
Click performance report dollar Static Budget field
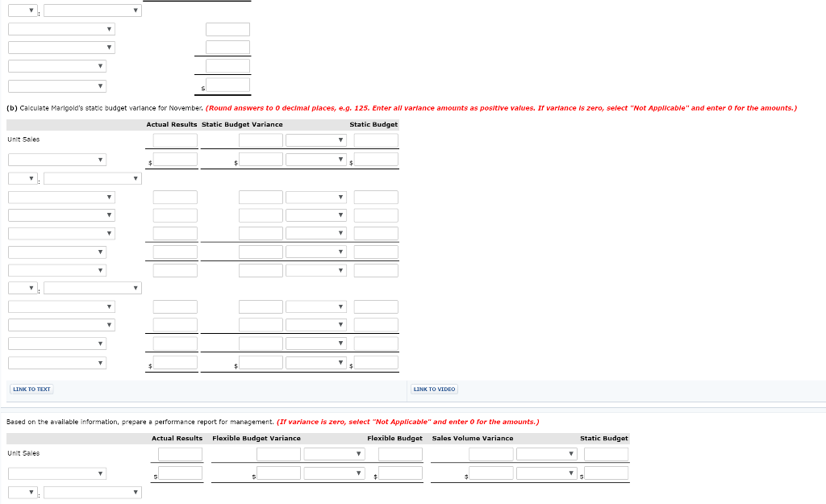(607, 473)
